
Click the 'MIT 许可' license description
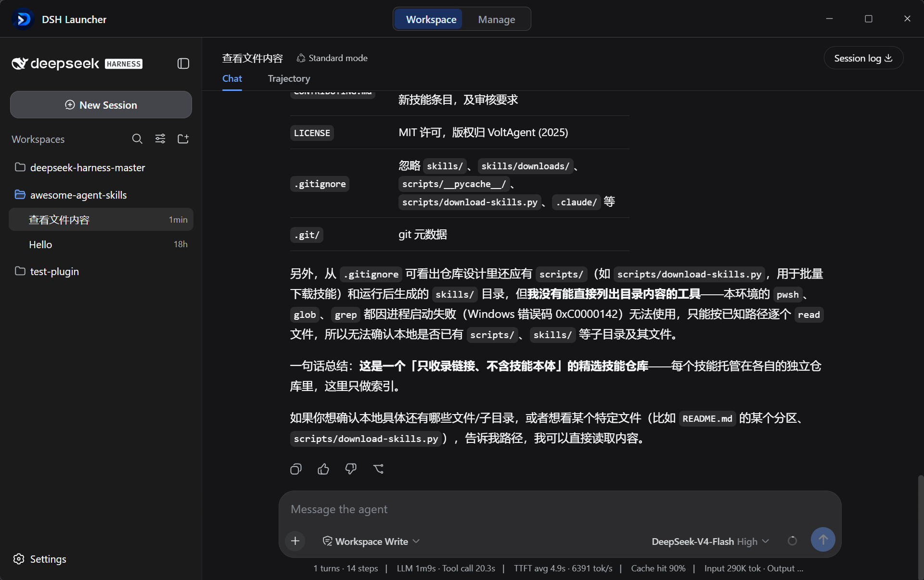pyautogui.click(x=483, y=133)
